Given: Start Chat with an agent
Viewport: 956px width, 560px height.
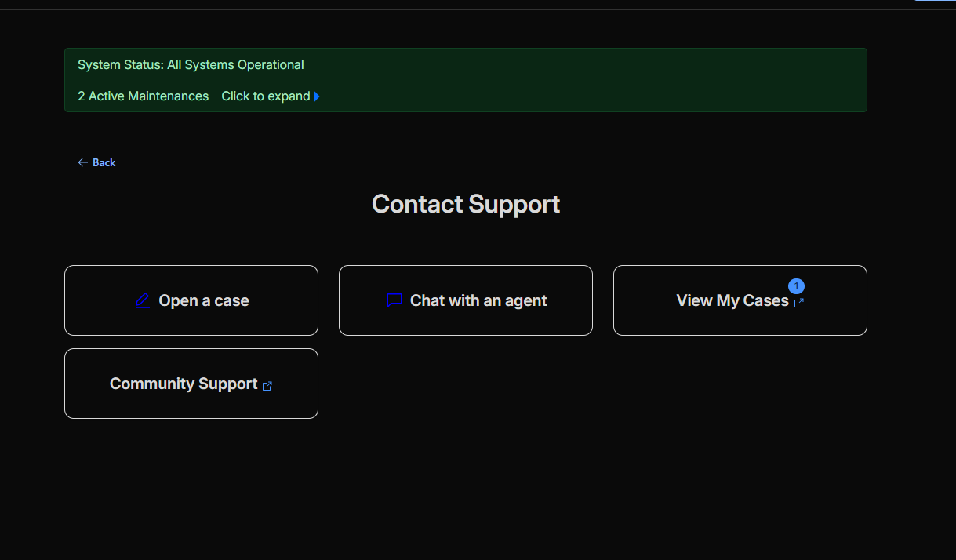Looking at the screenshot, I should coord(466,300).
